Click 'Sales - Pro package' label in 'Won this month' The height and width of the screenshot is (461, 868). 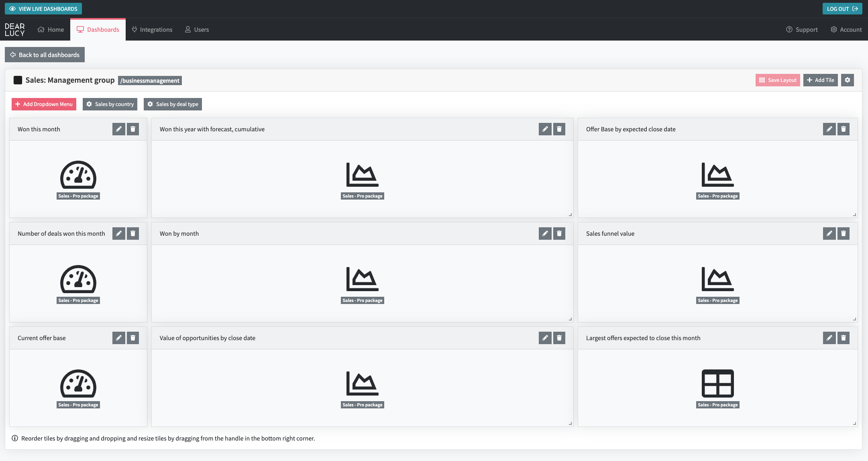(78, 196)
